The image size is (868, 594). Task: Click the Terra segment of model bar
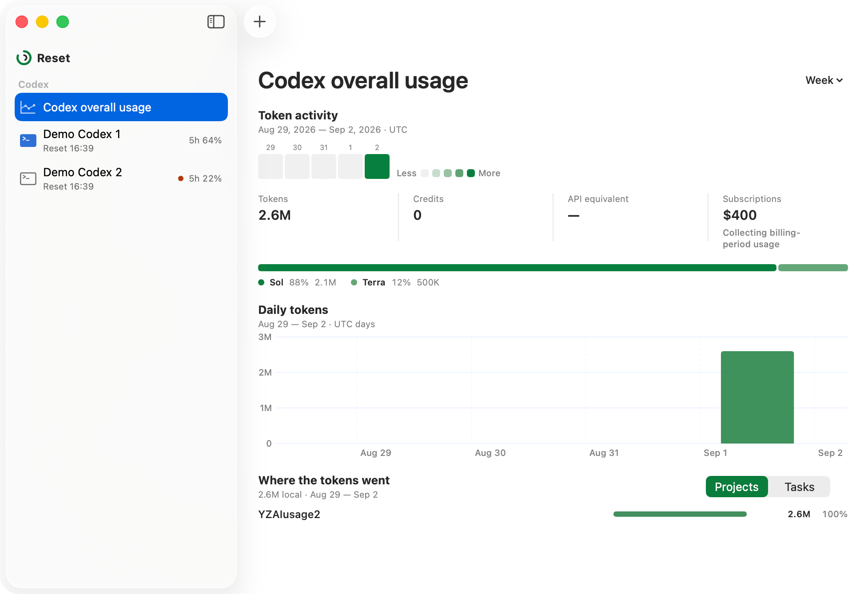pyautogui.click(x=813, y=268)
